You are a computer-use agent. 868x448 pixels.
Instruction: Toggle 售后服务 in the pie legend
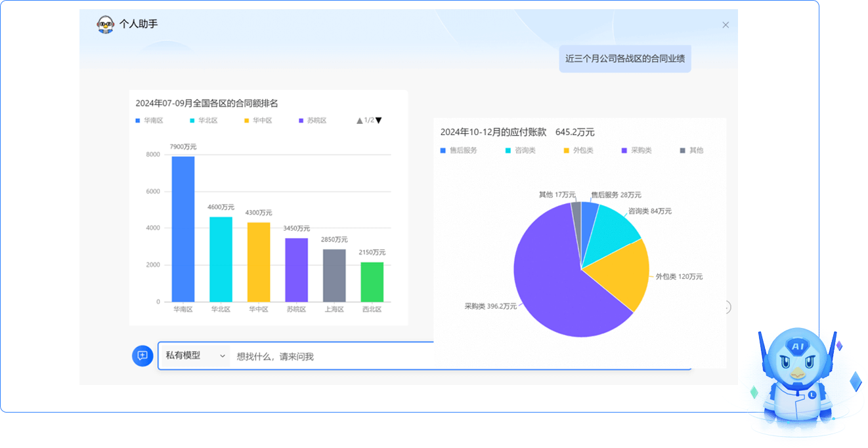[x=459, y=150]
